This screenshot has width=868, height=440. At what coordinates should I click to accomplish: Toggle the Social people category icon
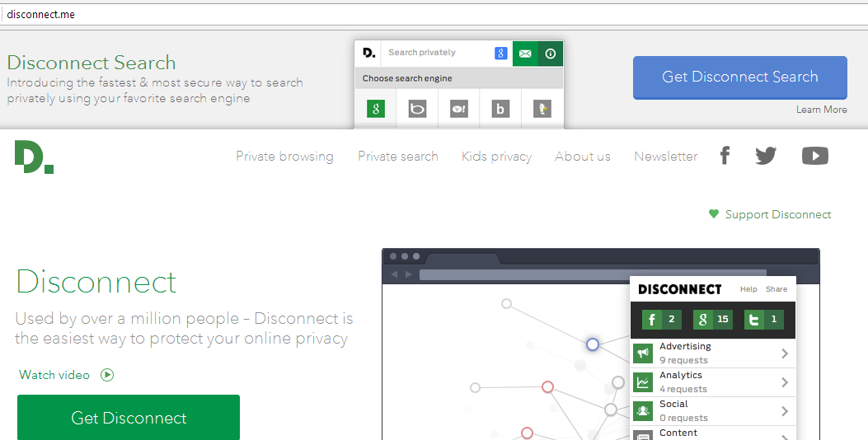(643, 410)
